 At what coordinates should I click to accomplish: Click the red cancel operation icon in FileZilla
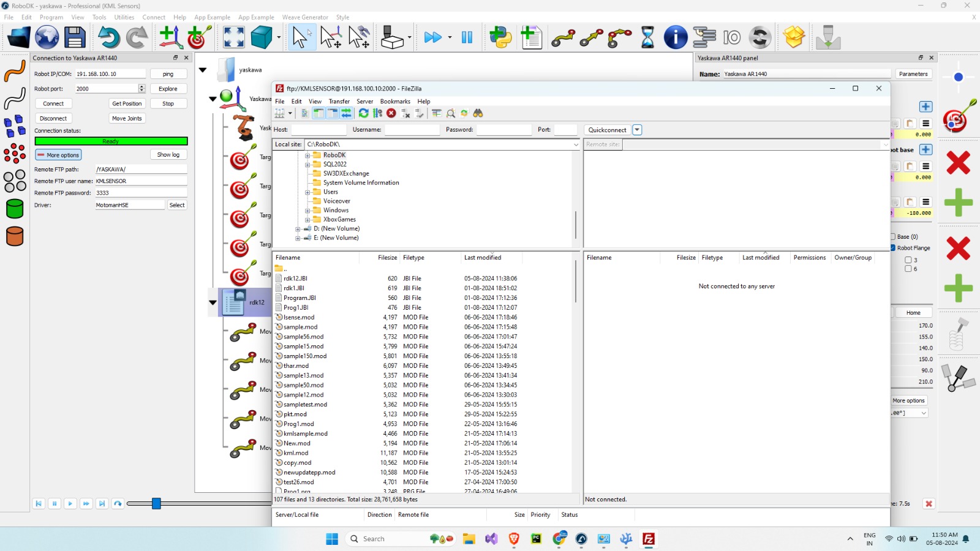pyautogui.click(x=391, y=113)
